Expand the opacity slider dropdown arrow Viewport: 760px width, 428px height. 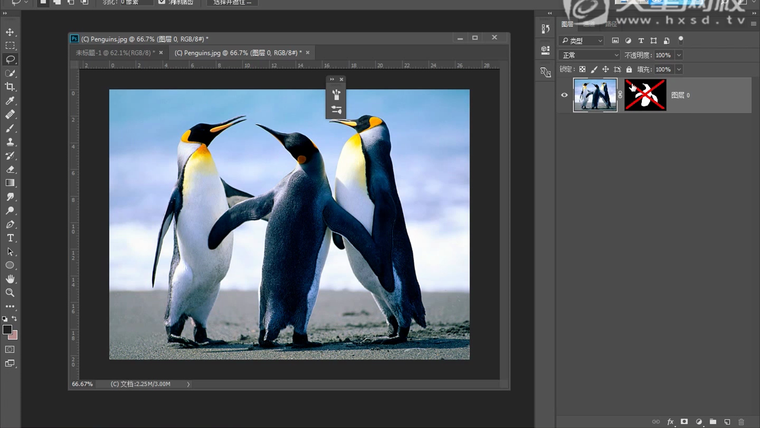tap(677, 55)
